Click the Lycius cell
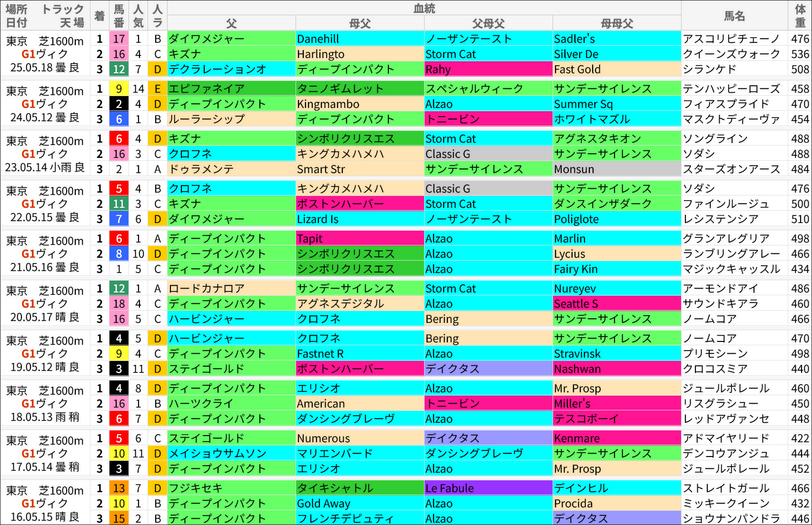Image resolution: width=812 pixels, height=525 pixels. tap(617, 254)
